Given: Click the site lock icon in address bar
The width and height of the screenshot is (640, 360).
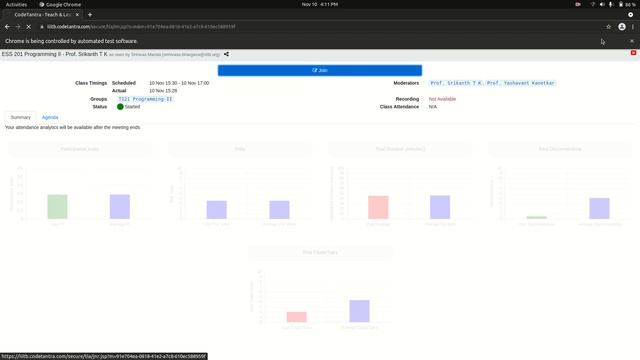Looking at the screenshot, I should (41, 27).
